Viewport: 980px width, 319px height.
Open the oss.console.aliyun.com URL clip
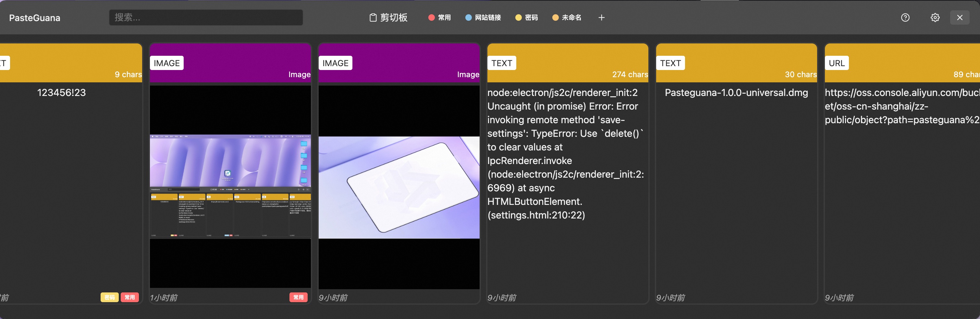pyautogui.click(x=901, y=106)
